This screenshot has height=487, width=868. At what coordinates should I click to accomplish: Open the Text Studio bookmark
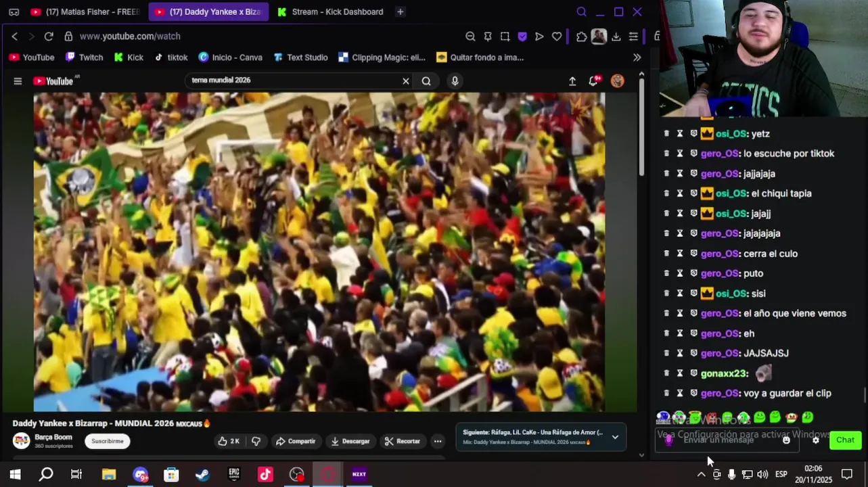click(300, 57)
